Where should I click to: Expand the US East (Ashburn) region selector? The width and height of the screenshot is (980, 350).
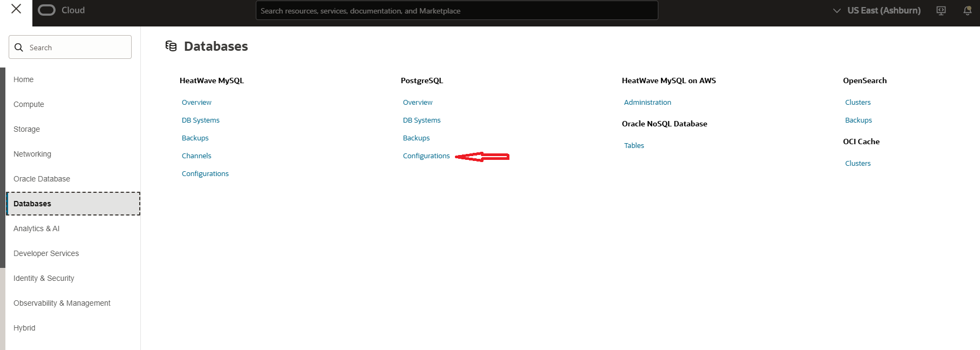coord(877,10)
